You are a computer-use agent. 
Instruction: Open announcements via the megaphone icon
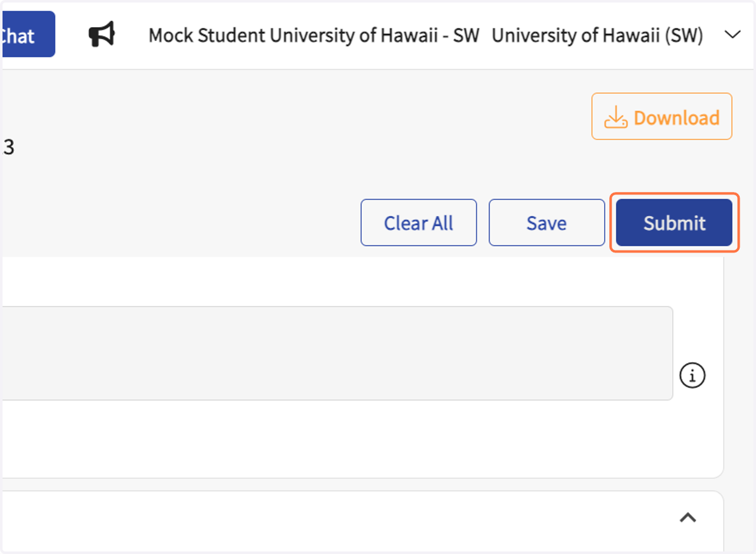coord(101,35)
